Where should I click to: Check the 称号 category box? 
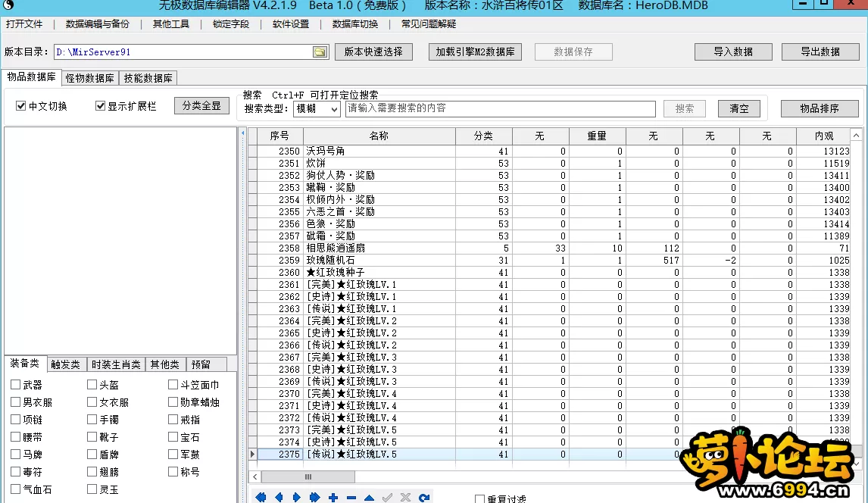click(173, 471)
